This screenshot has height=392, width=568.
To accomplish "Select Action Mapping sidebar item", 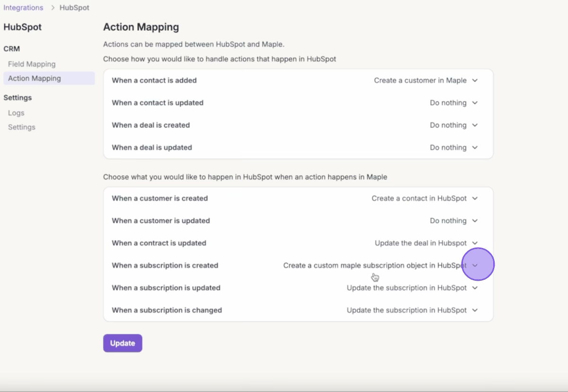I will point(35,79).
